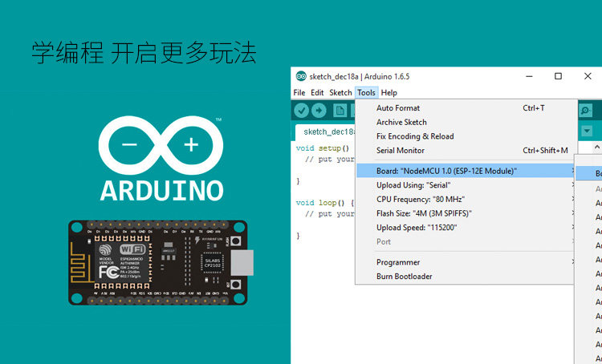This screenshot has width=602, height=364.
Task: Click the Upload arrow toolbar icon
Action: coord(319,111)
